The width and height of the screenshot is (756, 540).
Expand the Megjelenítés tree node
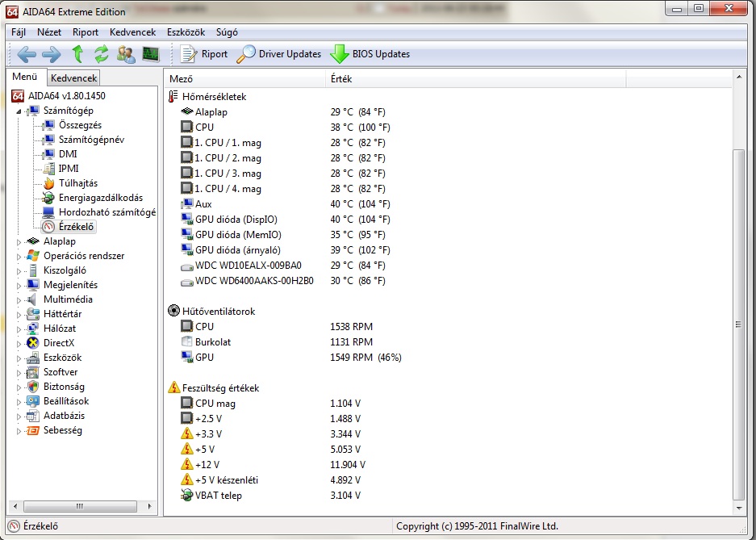tap(19, 286)
